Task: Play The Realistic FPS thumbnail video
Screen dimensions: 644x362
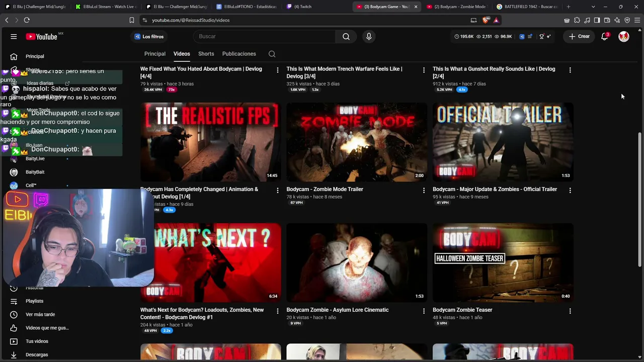Action: click(x=211, y=142)
